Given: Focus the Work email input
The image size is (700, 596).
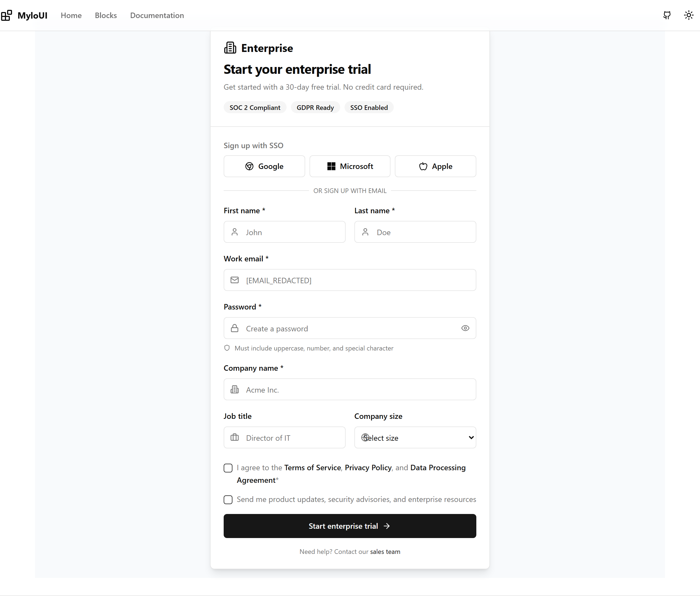Looking at the screenshot, I should (350, 280).
